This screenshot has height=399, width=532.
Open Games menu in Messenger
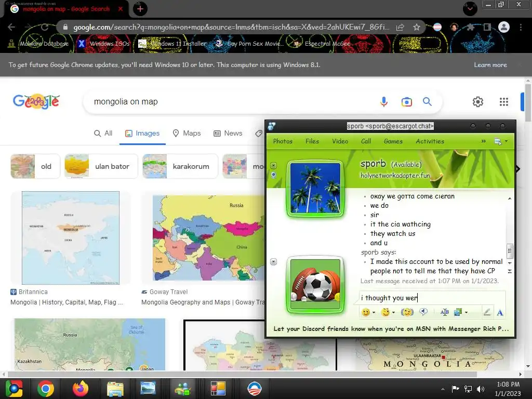point(393,141)
